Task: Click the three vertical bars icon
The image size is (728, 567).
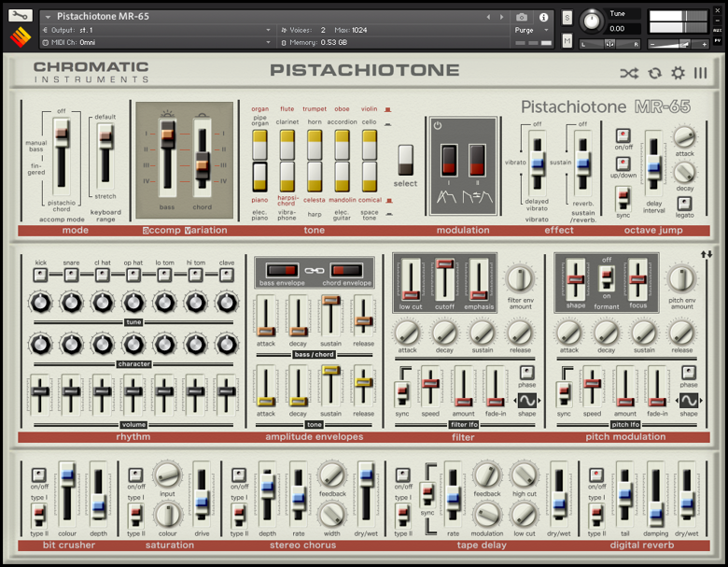Action: tap(700, 73)
